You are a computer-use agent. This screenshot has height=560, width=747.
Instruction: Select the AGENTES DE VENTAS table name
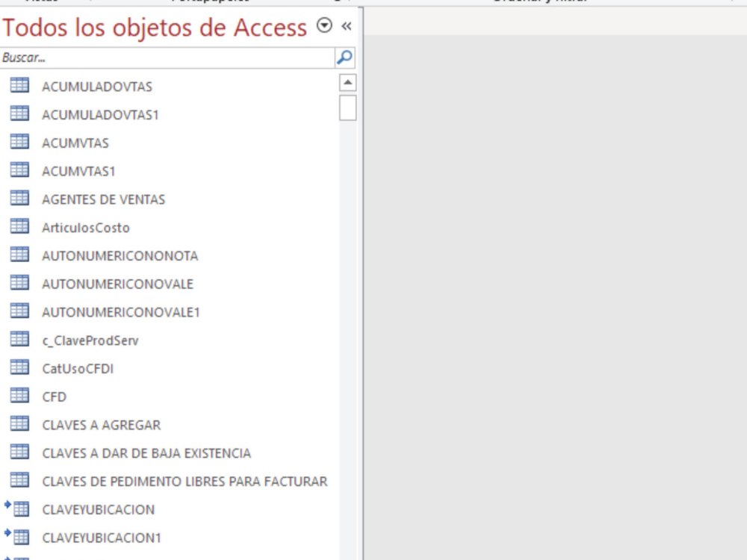103,199
